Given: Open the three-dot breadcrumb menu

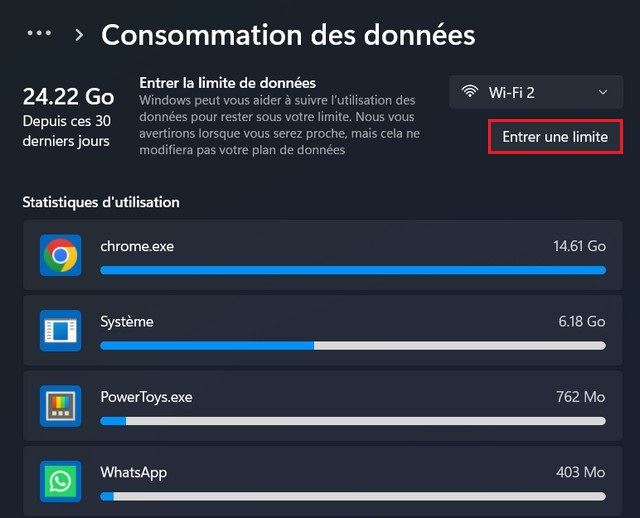Looking at the screenshot, I should (39, 34).
